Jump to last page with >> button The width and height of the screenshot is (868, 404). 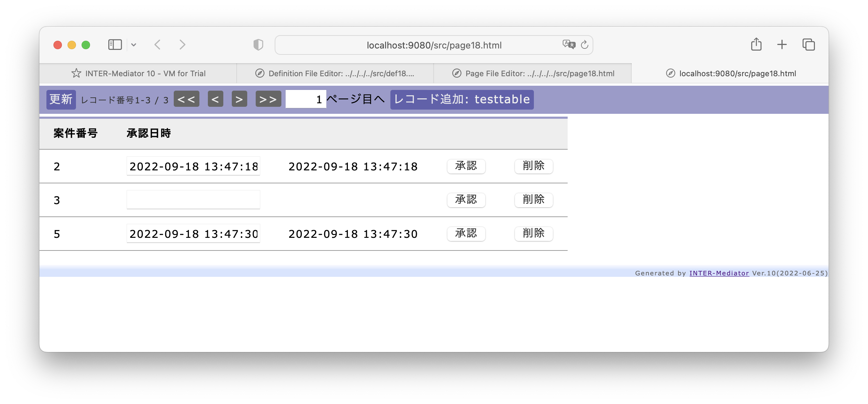click(x=268, y=99)
